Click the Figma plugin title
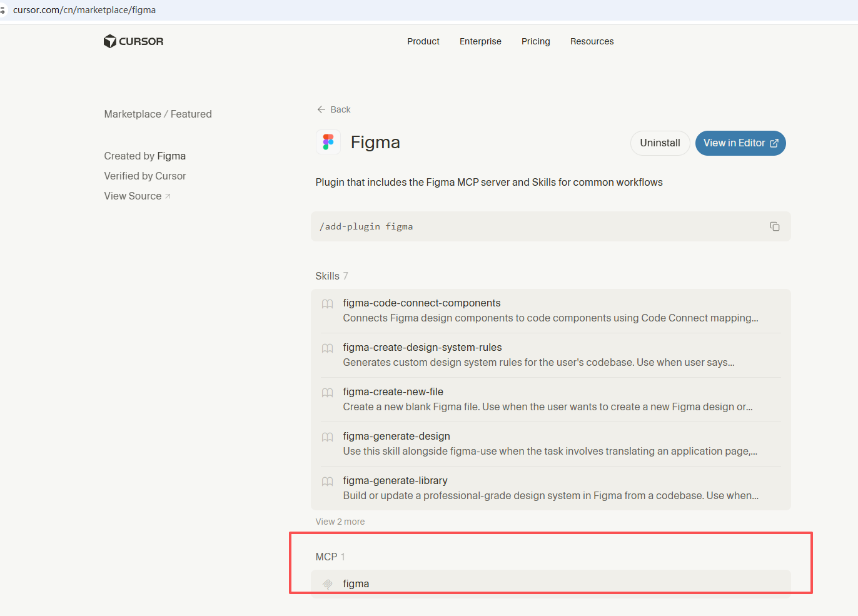858x616 pixels. pos(375,143)
